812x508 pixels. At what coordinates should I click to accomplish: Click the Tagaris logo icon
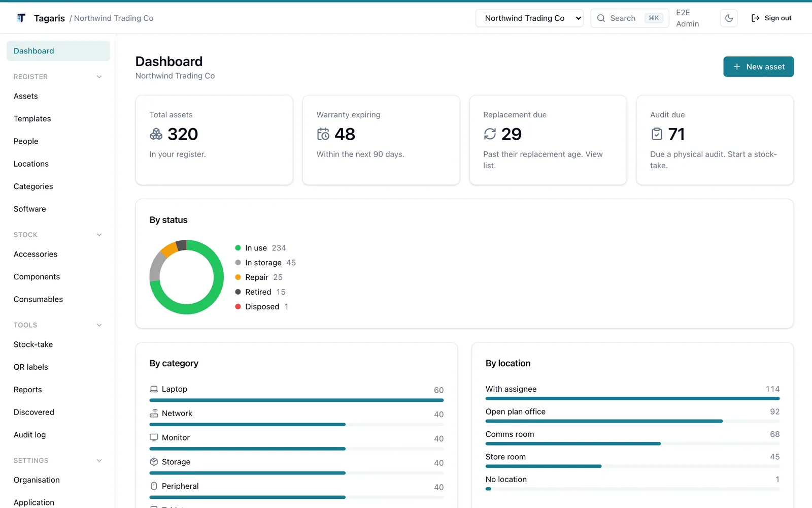(x=21, y=18)
